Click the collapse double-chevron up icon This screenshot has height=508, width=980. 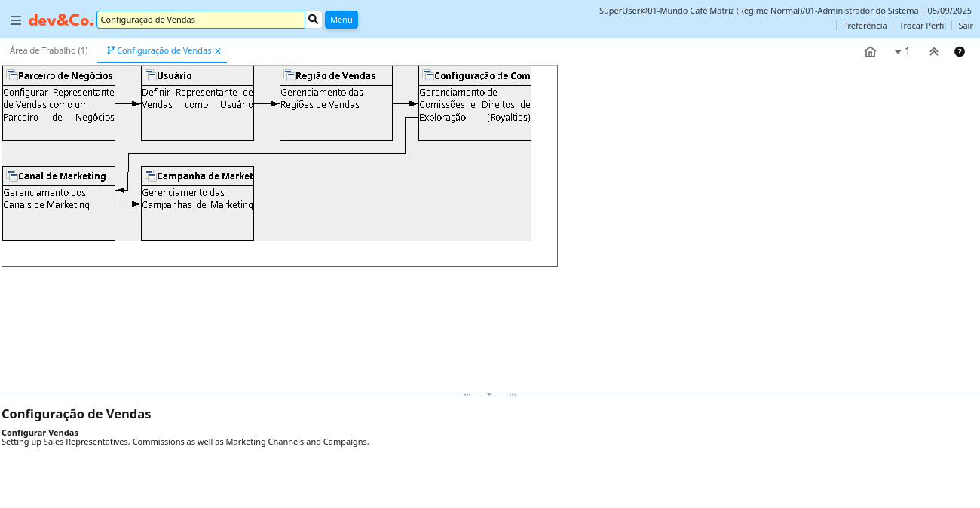coord(934,52)
